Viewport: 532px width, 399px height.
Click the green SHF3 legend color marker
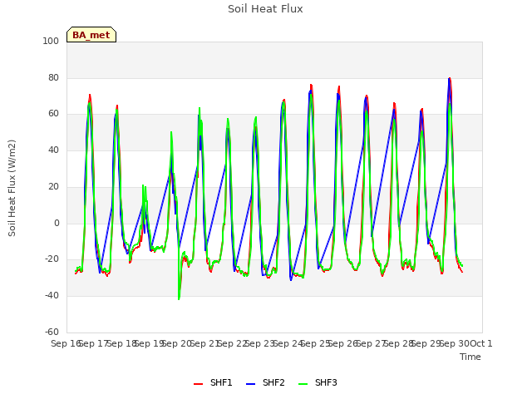303,384
